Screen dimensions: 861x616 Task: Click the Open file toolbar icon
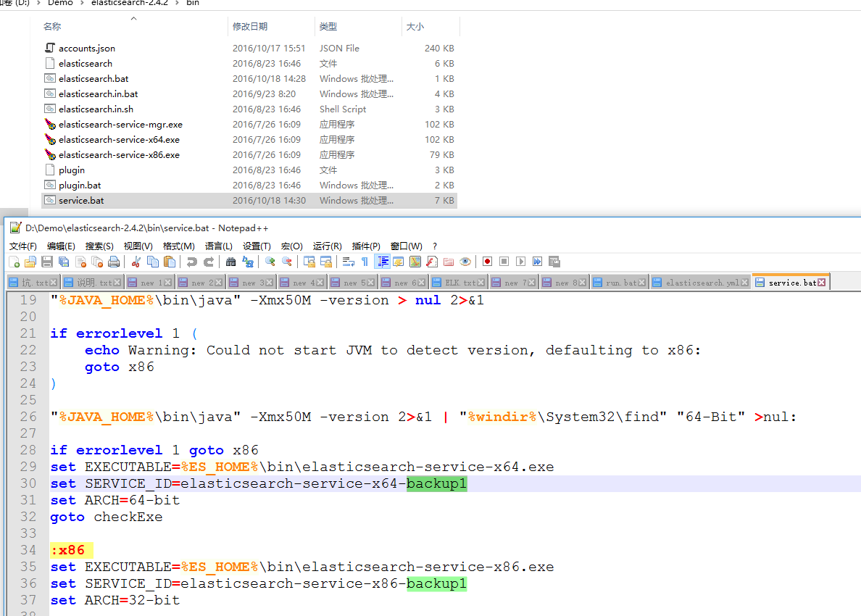pyautogui.click(x=30, y=262)
